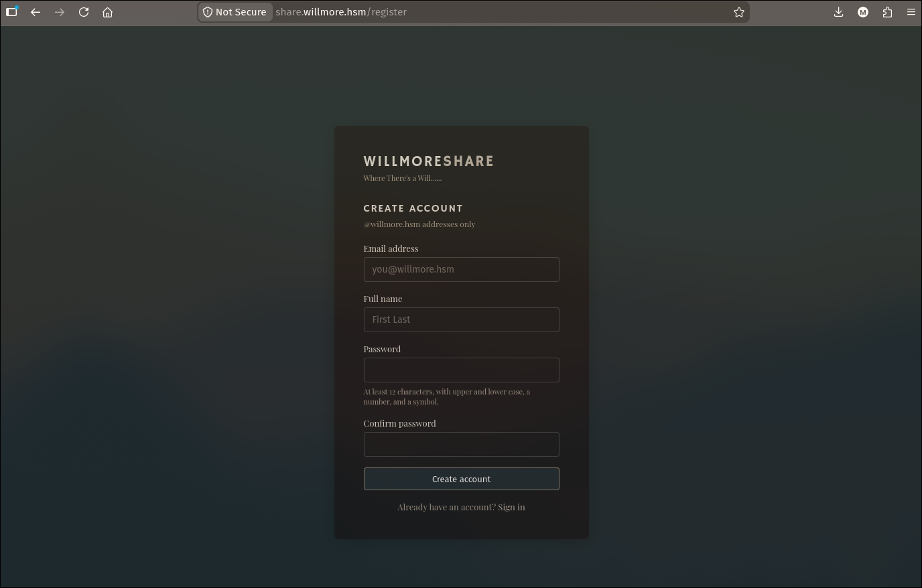The image size is (922, 588).
Task: Click into the Password field
Action: pyautogui.click(x=461, y=370)
